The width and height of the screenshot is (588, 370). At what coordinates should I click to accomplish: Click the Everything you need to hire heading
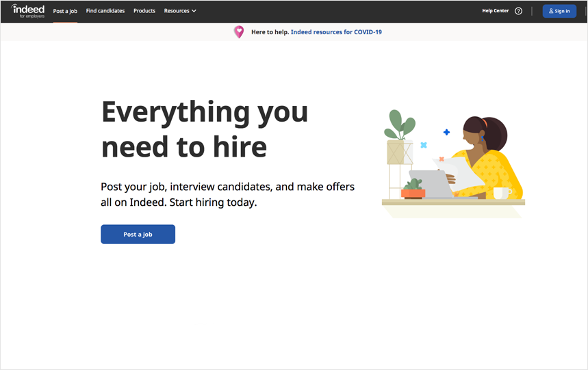[x=205, y=129]
